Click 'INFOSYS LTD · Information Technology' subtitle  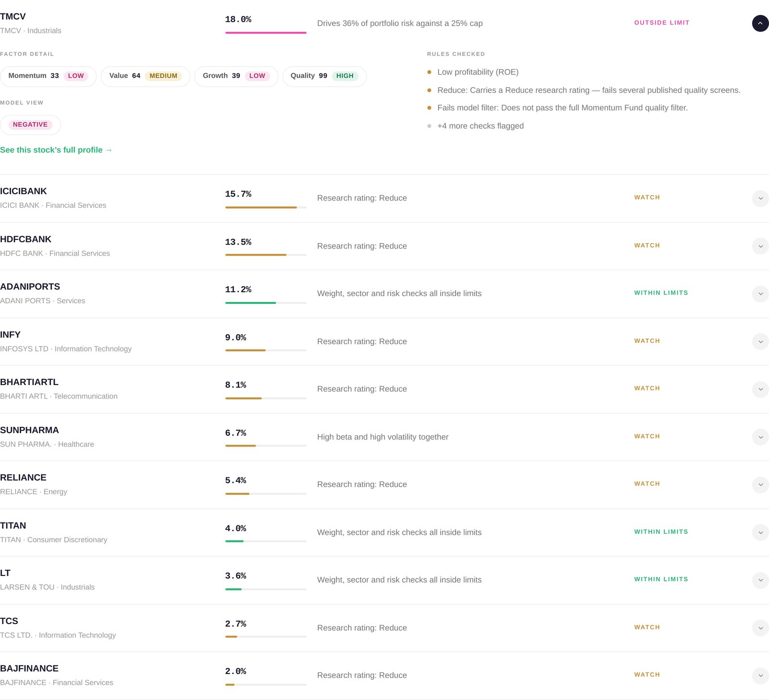[x=66, y=349]
